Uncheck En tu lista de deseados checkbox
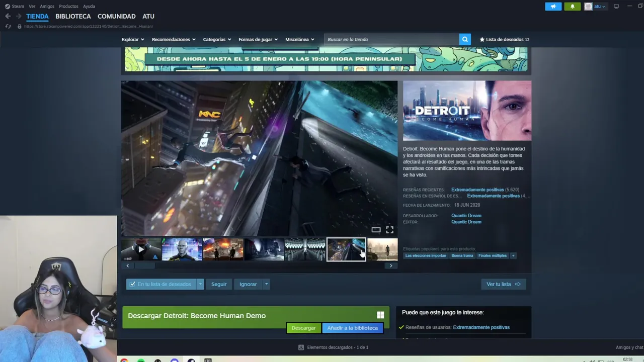 pyautogui.click(x=132, y=284)
